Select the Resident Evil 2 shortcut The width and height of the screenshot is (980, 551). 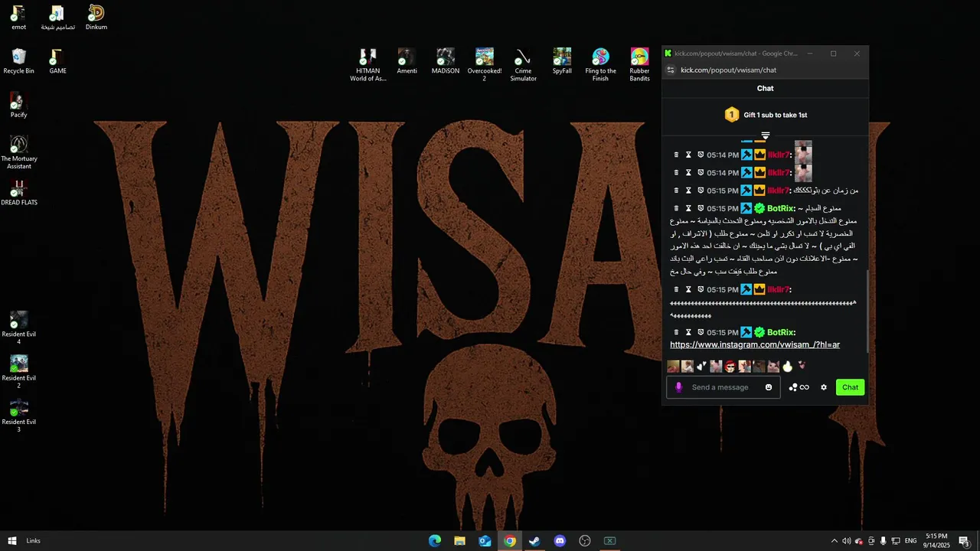click(x=19, y=372)
